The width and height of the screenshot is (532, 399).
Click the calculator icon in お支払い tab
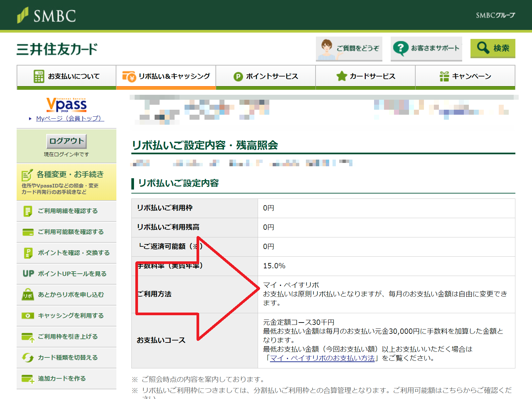coord(39,76)
